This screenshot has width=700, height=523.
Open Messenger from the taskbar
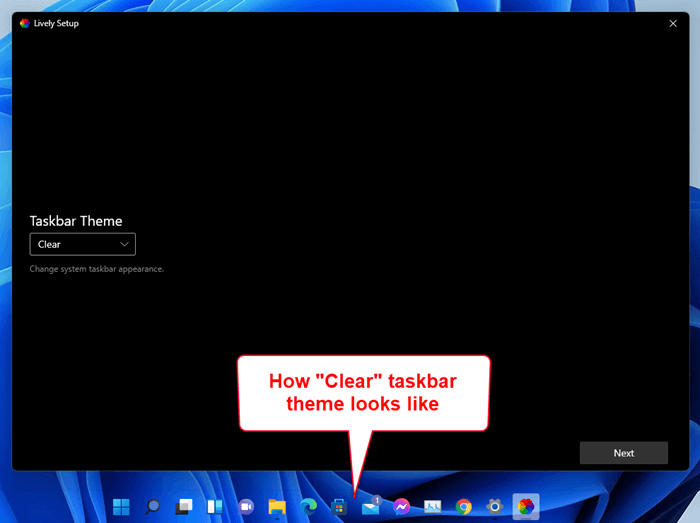pos(401,506)
